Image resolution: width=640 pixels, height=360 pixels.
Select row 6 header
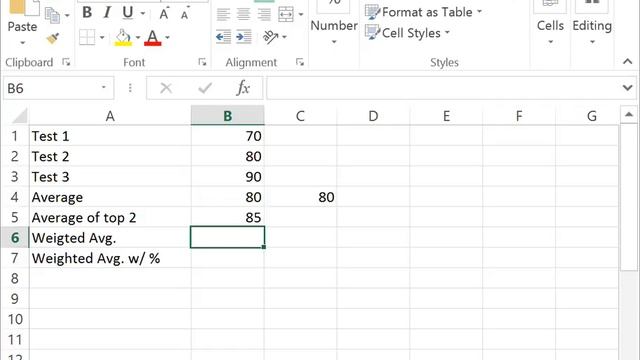[x=15, y=238]
